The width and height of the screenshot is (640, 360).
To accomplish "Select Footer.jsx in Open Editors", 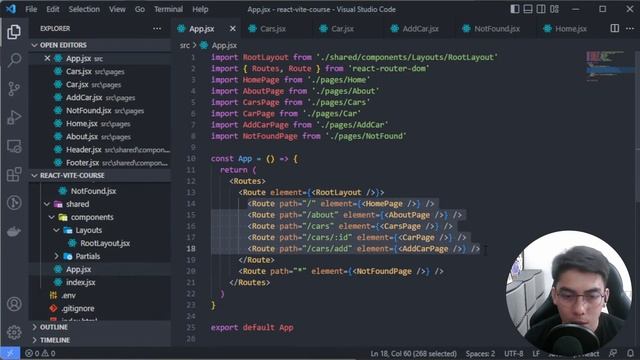I will point(100,163).
